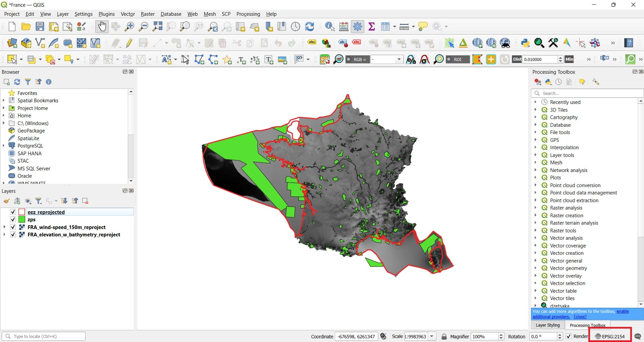Viewport: 644px width, 342px height.
Task: Click the Coordinate value field
Action: click(356, 336)
